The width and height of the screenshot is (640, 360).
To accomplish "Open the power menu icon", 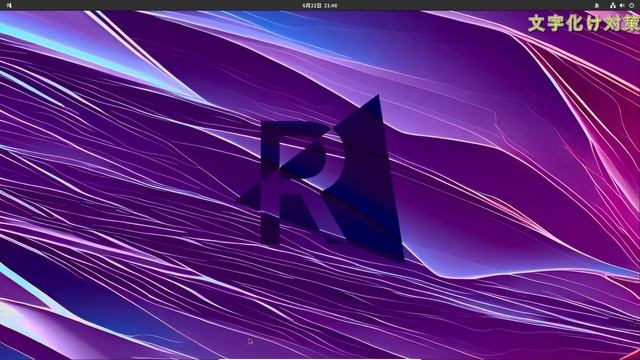I will pyautogui.click(x=631, y=5).
